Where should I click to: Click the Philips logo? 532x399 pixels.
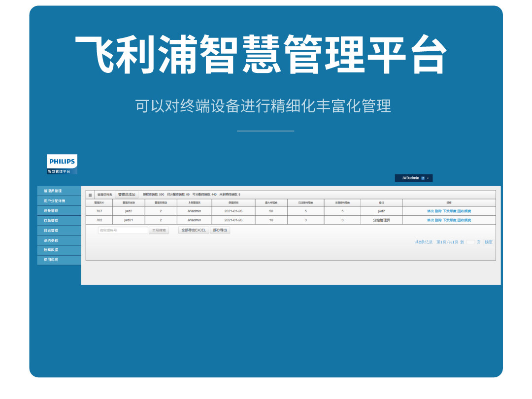click(62, 164)
